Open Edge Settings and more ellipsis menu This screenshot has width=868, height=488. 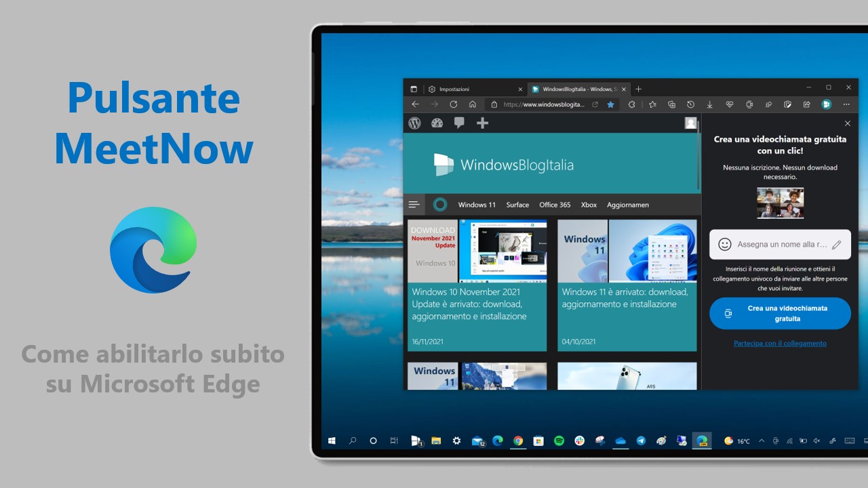tap(846, 104)
